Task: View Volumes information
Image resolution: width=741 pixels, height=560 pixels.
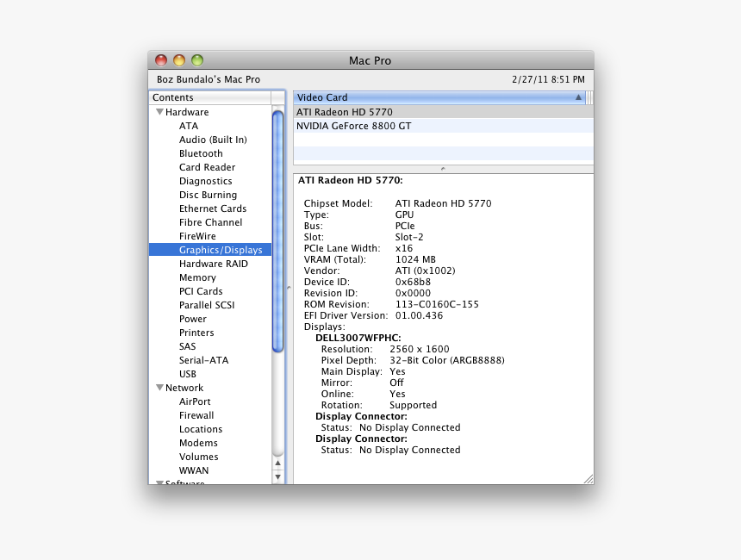Action: 200,457
